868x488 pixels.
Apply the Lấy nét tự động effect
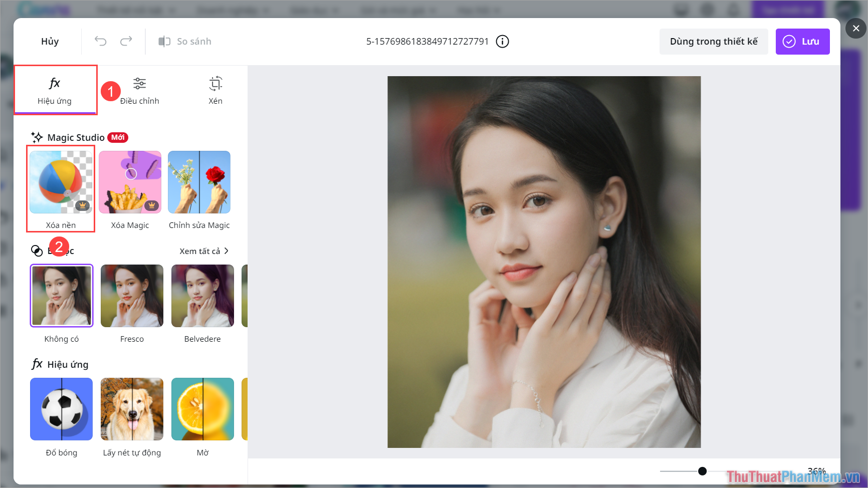pos(132,409)
